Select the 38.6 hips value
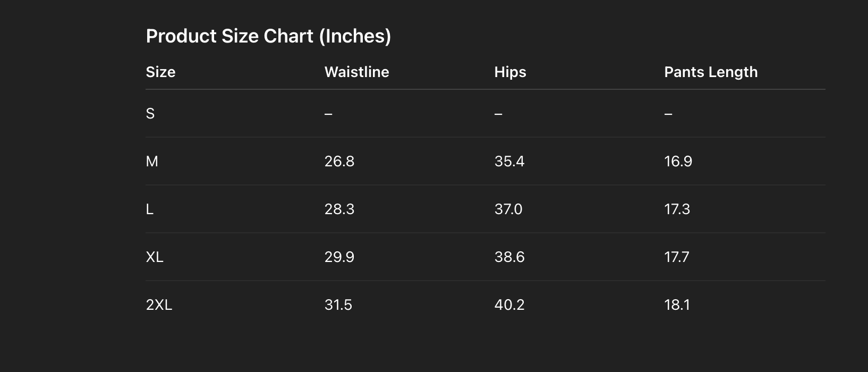Image resolution: width=868 pixels, height=372 pixels. (x=509, y=257)
